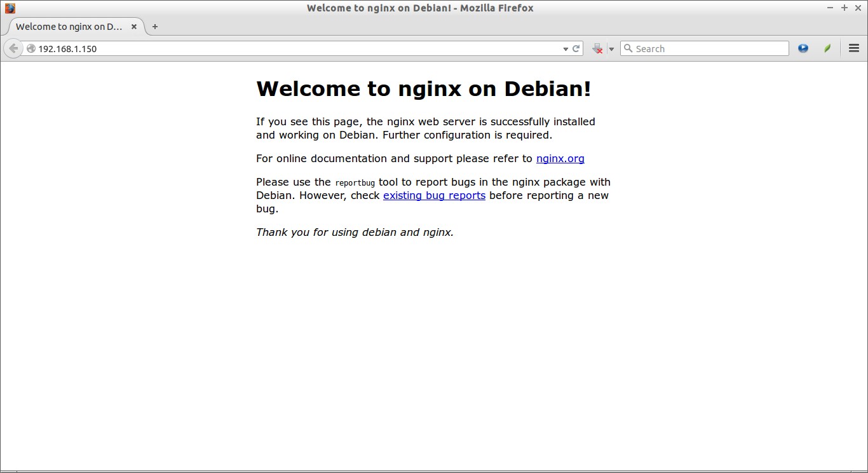
Task: Click Firefox logo in the title bar
Action: (x=10, y=8)
